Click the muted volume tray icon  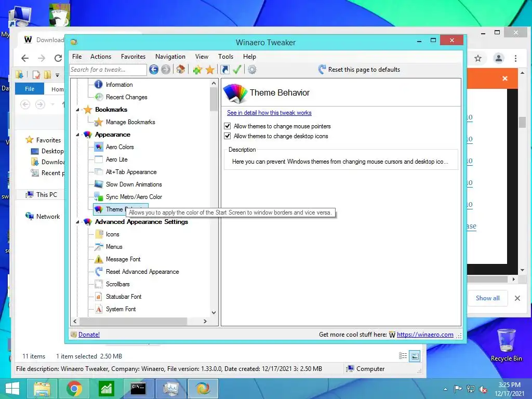coord(483,389)
